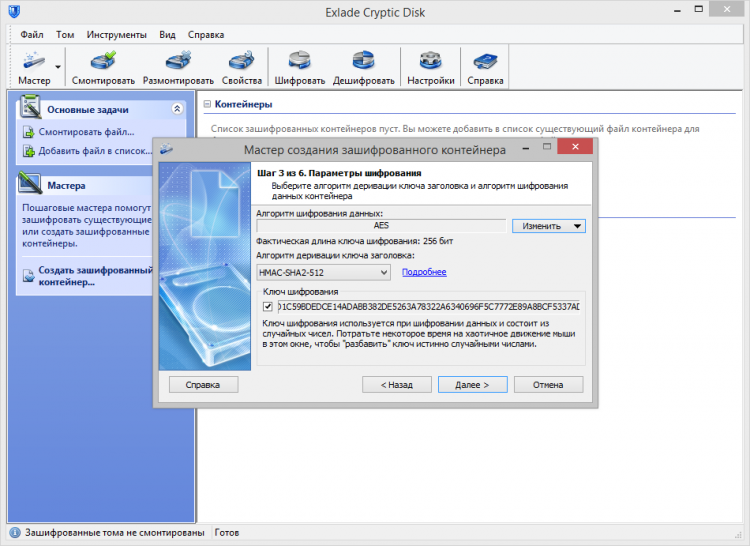Image resolution: width=750 pixels, height=546 pixels.
Task: Click the Шаг 3 из 6 heading
Action: tap(339, 173)
